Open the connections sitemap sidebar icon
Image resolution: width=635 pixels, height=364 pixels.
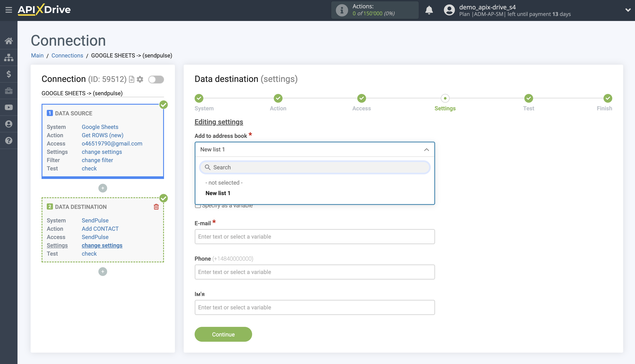(9, 57)
